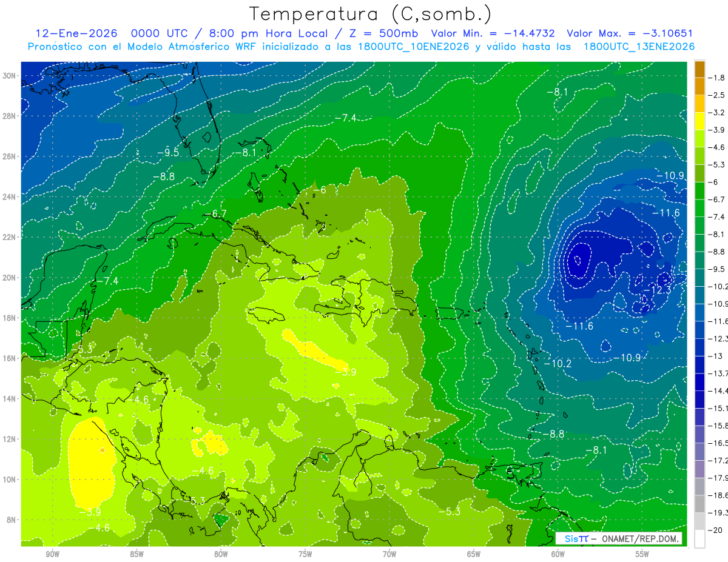The image size is (728, 562).
Task: Click the '-6' contour label on the map
Action: (x=320, y=190)
